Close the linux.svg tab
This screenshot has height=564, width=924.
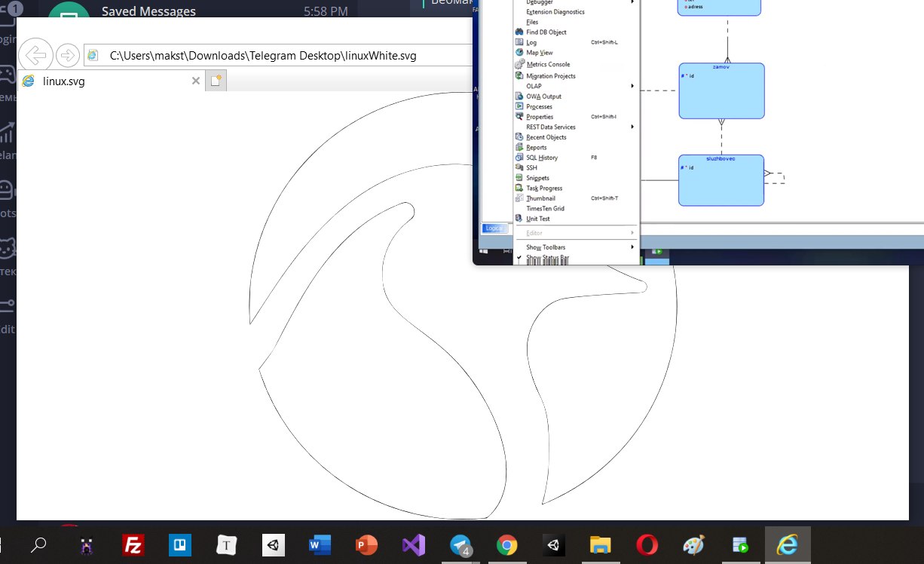point(195,81)
